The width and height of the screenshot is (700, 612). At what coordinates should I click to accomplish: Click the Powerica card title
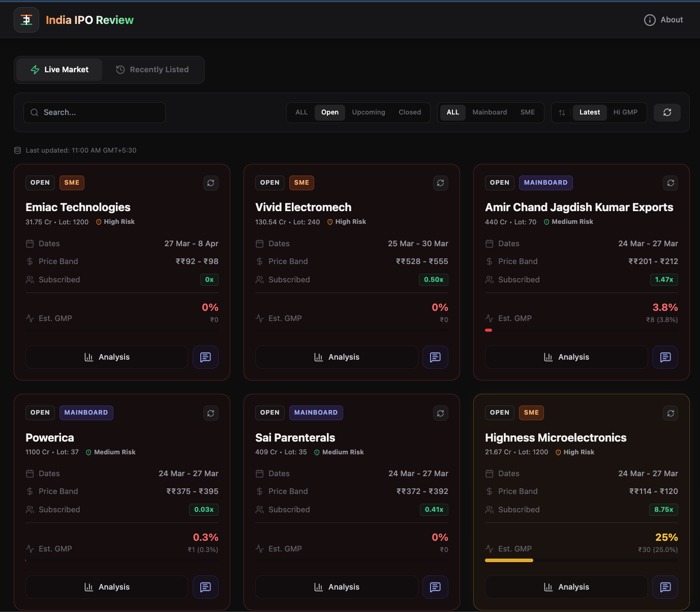[x=50, y=438]
